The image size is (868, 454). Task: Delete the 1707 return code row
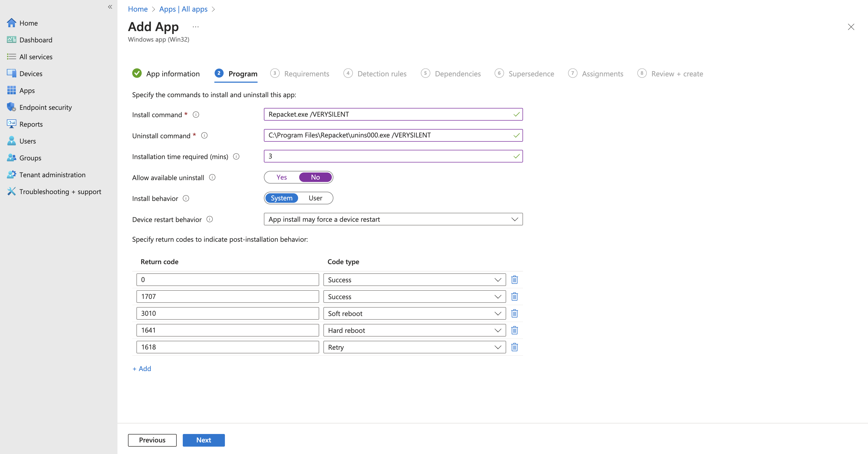click(x=514, y=297)
